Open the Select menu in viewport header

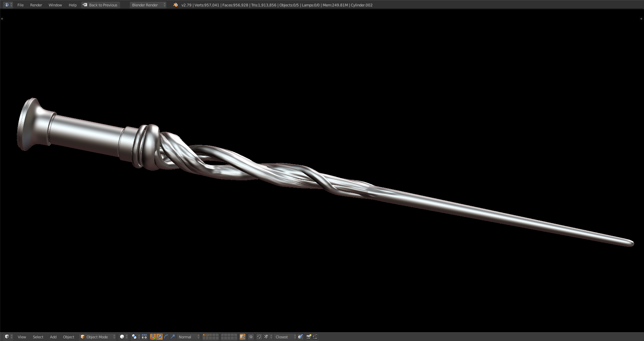pyautogui.click(x=38, y=337)
